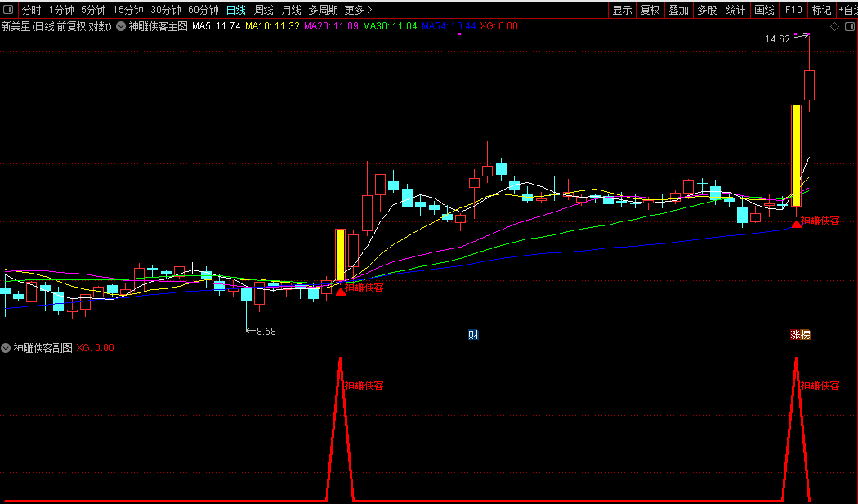
Task: Open the 统计 statistics tool
Action: 735,10
